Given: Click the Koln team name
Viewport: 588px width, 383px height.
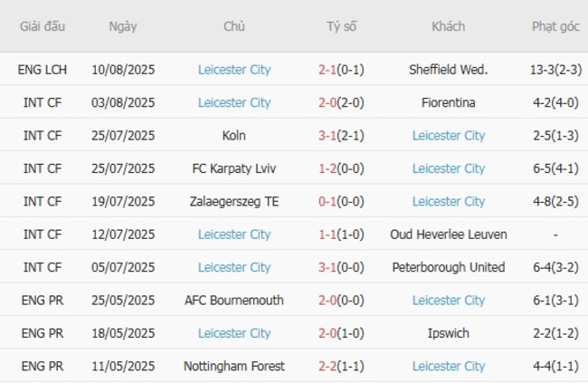Looking at the screenshot, I should pos(234,136).
